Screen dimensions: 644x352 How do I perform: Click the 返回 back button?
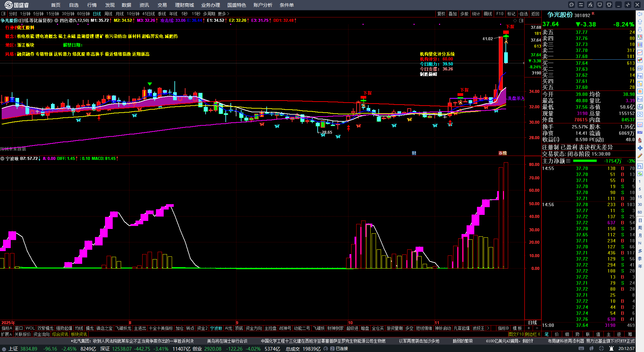(535, 14)
